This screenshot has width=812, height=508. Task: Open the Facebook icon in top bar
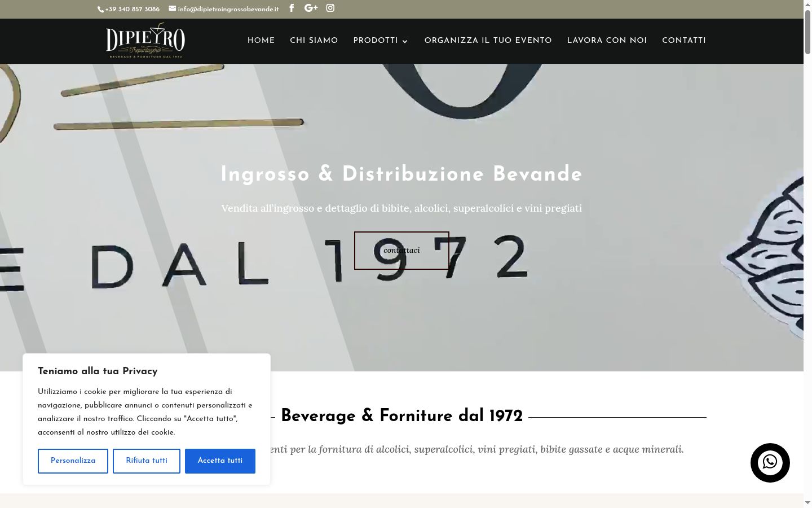point(292,8)
